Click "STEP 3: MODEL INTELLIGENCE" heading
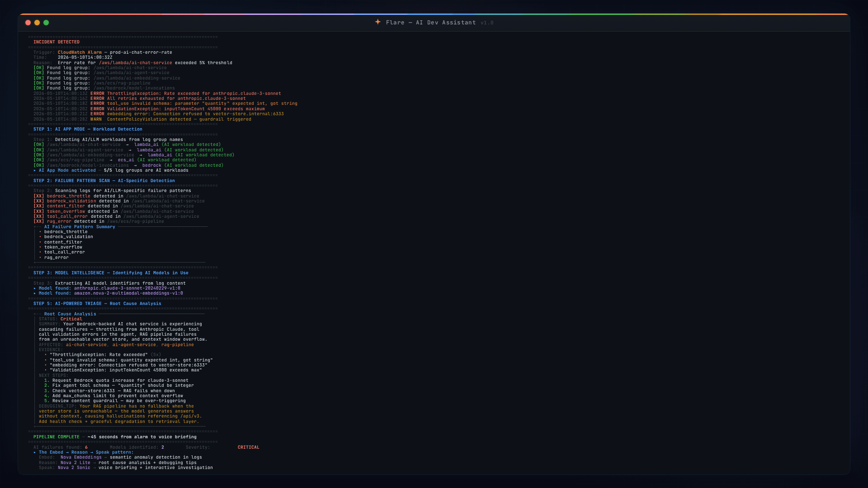Image resolution: width=868 pixels, height=488 pixels. pos(111,273)
